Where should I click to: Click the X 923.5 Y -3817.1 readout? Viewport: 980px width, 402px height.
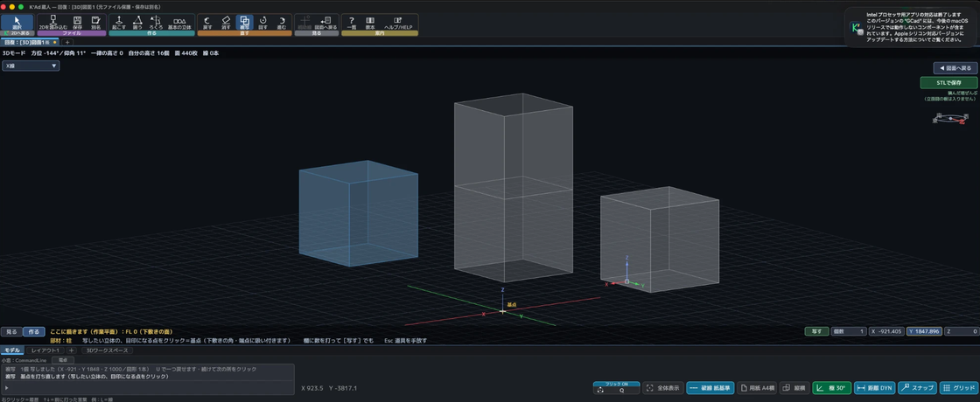pyautogui.click(x=329, y=388)
